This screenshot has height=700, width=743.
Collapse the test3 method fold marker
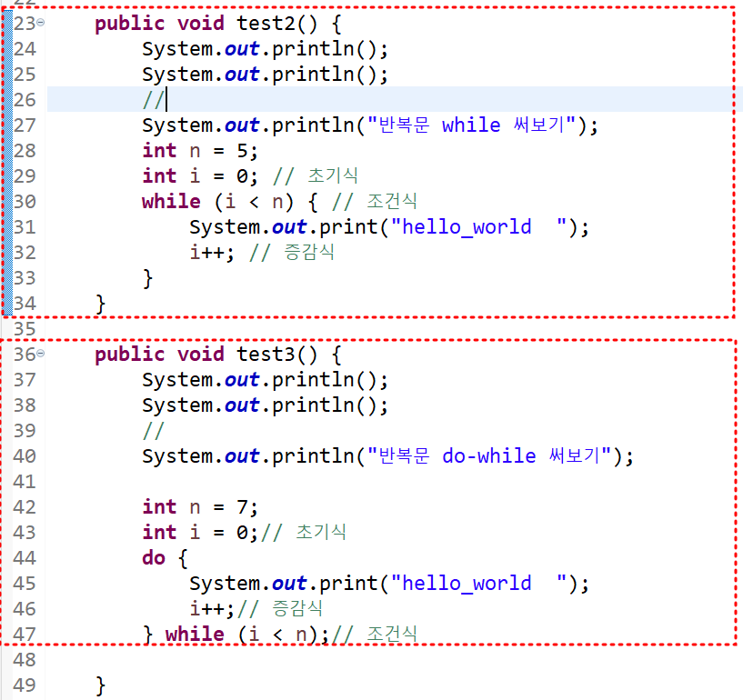(41, 354)
